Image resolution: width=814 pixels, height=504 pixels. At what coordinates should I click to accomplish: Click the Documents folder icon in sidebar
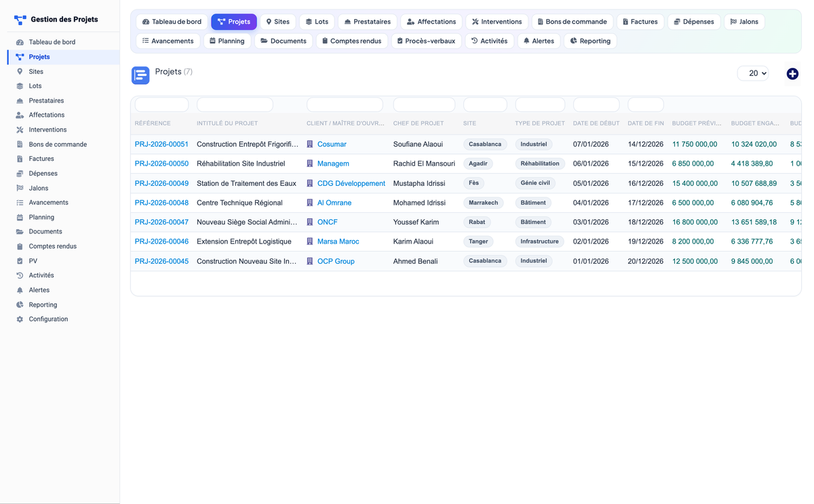[x=20, y=232]
